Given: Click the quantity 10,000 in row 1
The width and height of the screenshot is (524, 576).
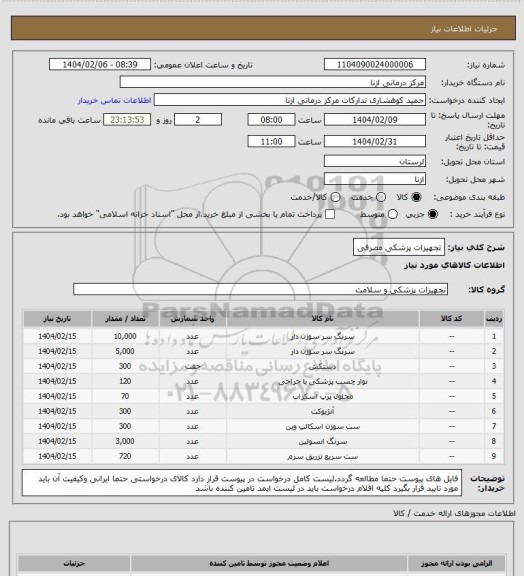Looking at the screenshot, I should tap(125, 336).
